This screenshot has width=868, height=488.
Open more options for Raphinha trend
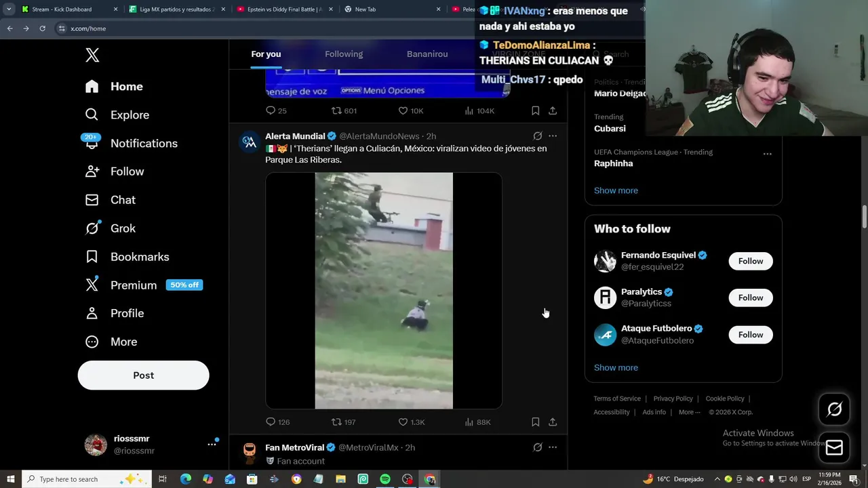pyautogui.click(x=767, y=154)
